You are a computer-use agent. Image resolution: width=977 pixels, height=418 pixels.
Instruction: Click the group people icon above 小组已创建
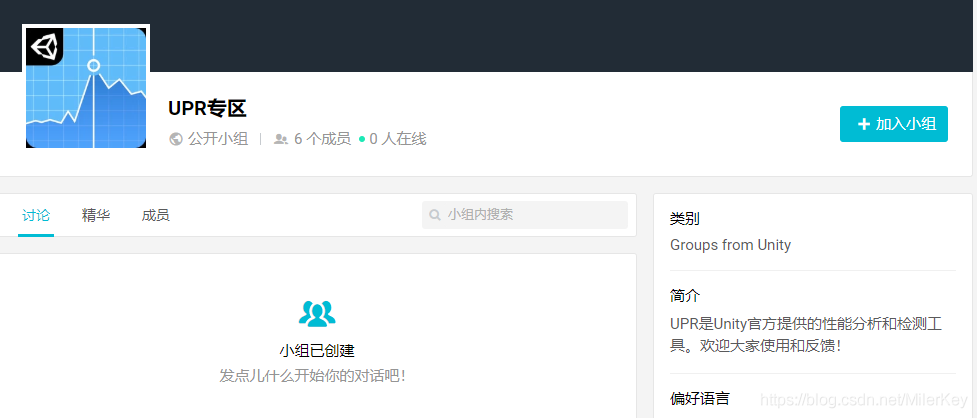[x=317, y=313]
